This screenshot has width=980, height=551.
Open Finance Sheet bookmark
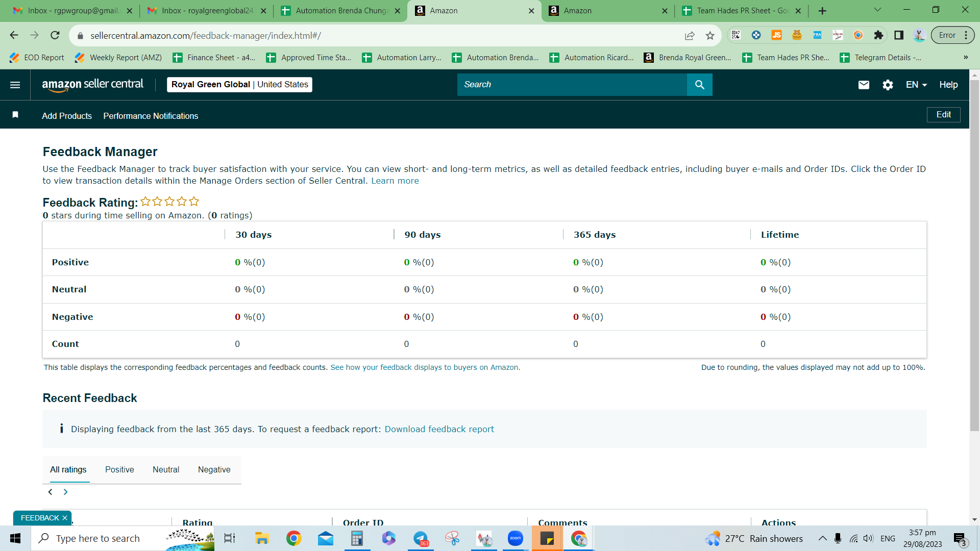pyautogui.click(x=214, y=58)
